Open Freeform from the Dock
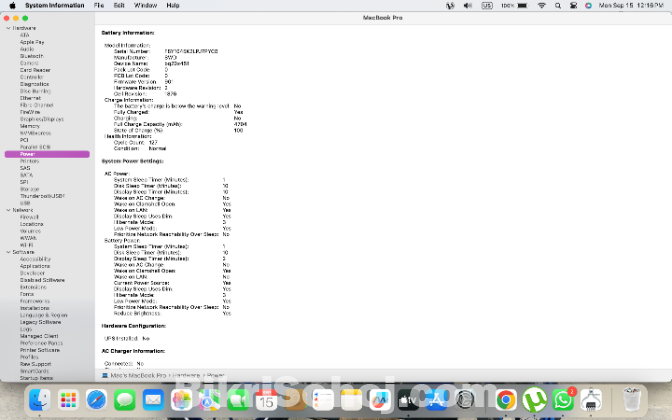Screen dimensions: 672x420 point(379,400)
